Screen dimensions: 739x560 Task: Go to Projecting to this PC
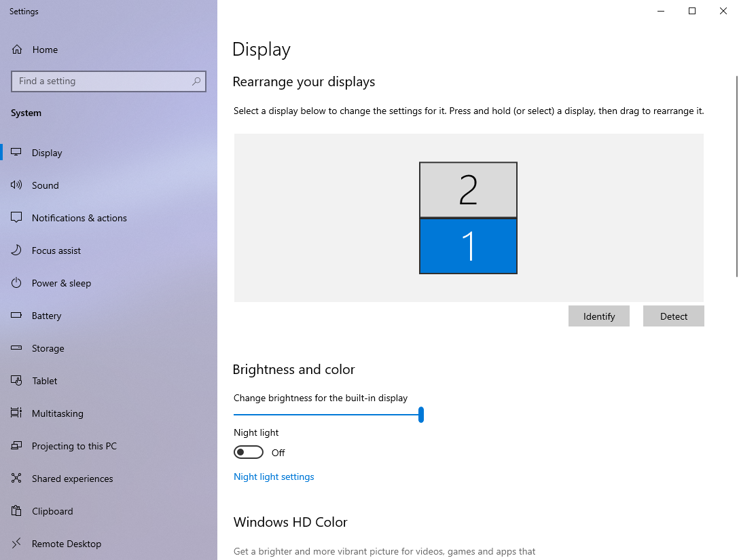[x=74, y=446]
